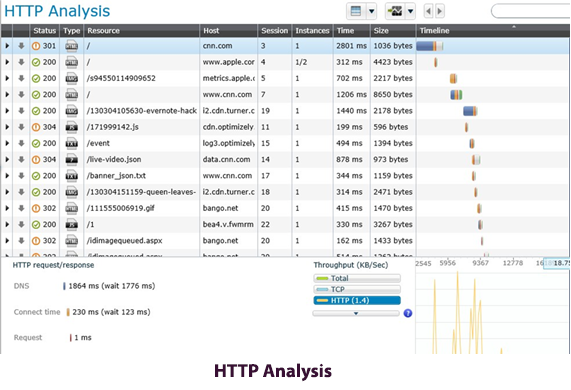
Task: Click timeline bar for /130304105630-evernote-hack
Action: pyautogui.click(x=470, y=111)
